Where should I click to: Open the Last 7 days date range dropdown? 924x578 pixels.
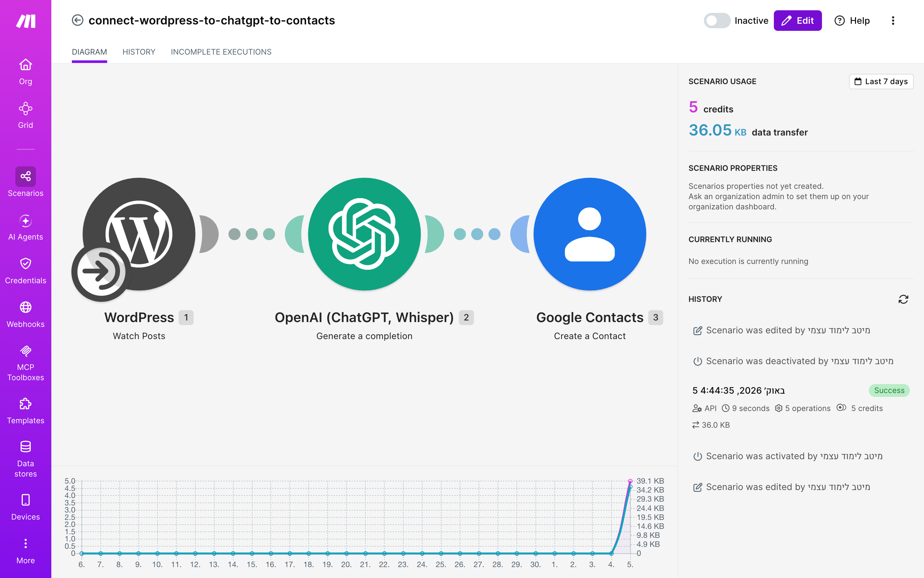(881, 82)
